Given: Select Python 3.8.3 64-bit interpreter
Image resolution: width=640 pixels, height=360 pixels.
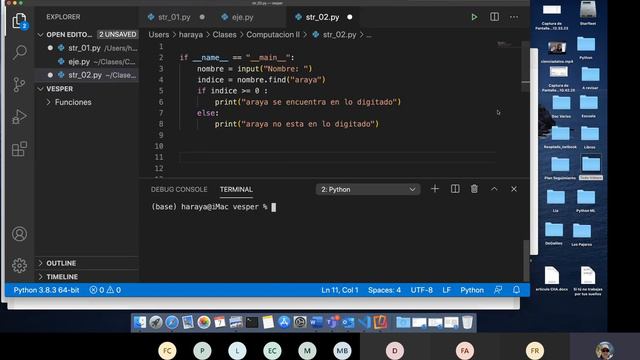Looking at the screenshot, I should tap(46, 290).
